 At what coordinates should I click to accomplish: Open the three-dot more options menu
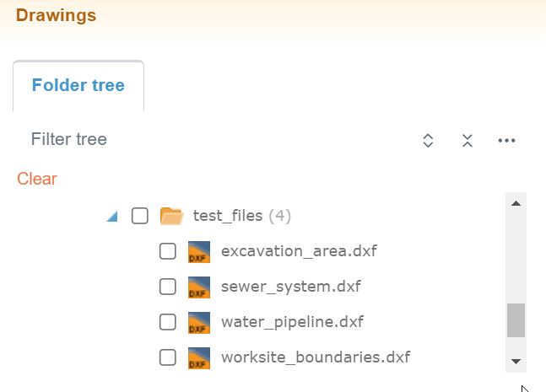pyautogui.click(x=506, y=141)
